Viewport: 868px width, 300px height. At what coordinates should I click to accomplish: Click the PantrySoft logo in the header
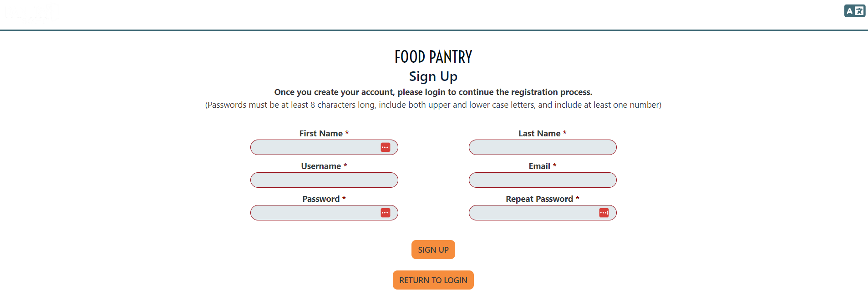30,12
